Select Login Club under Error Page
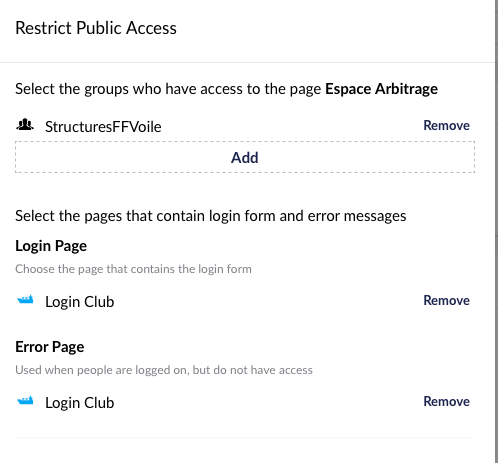 click(80, 403)
